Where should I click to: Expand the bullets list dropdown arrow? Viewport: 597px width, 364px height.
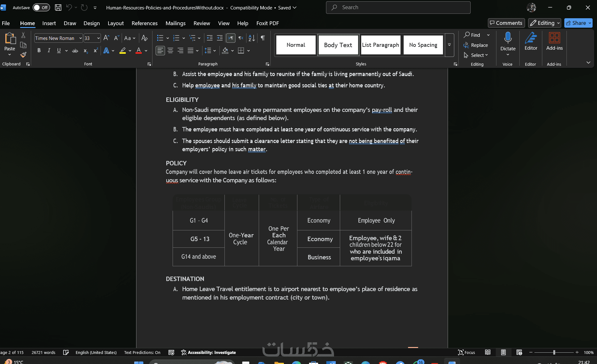coord(168,38)
